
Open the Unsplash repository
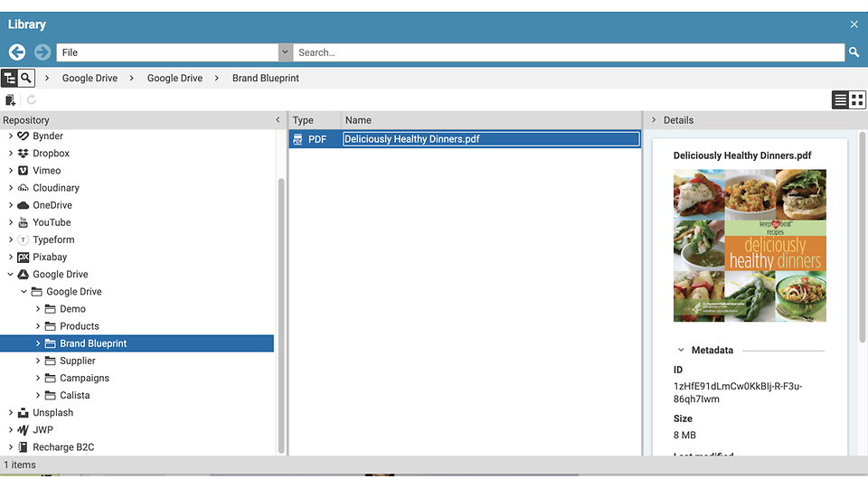(52, 413)
